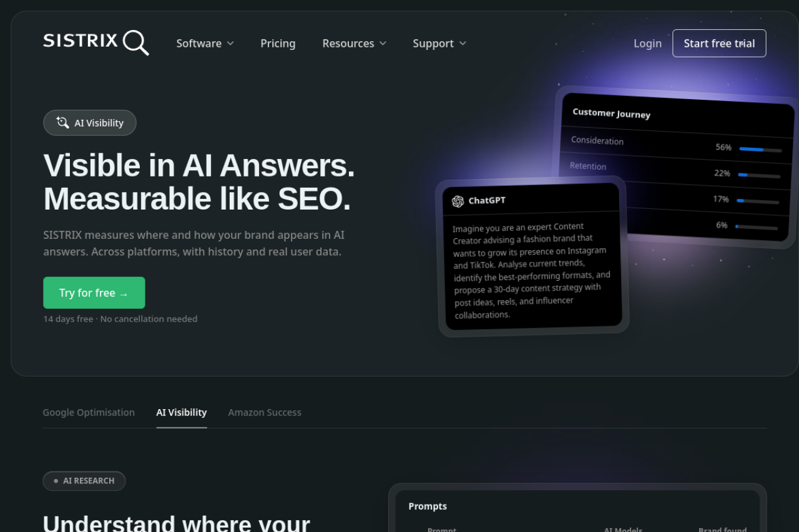The height and width of the screenshot is (532, 799).
Task: Click the sparkle icon in AI Visibility badge
Action: 62,122
